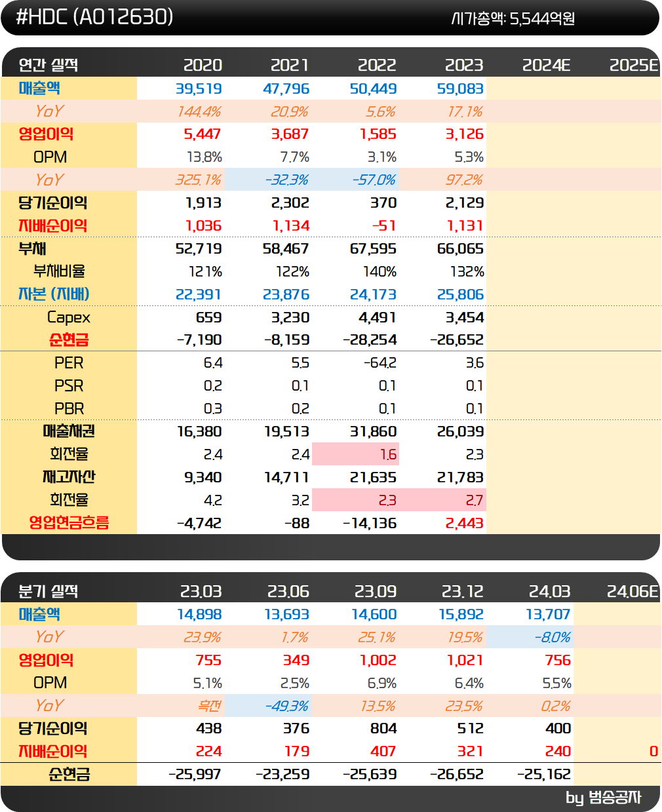This screenshot has height=812, width=662.
Task: Select operating profit value 3,687
Action: point(290,134)
